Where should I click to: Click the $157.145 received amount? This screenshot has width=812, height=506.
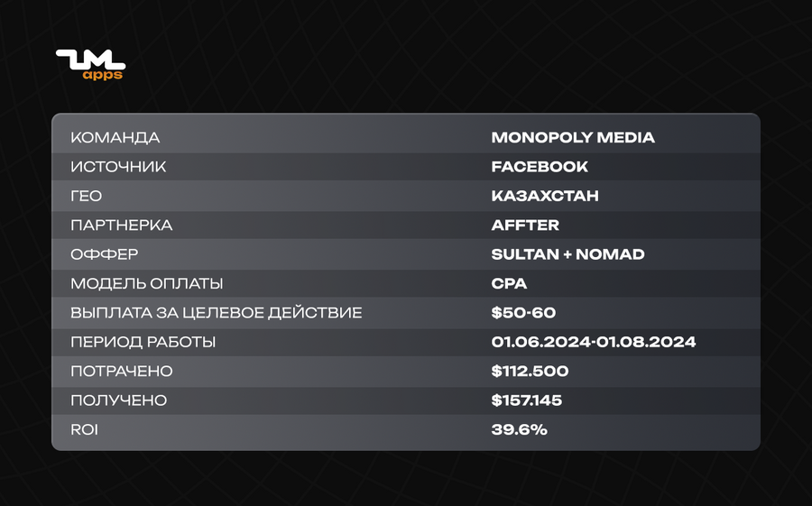pos(527,400)
